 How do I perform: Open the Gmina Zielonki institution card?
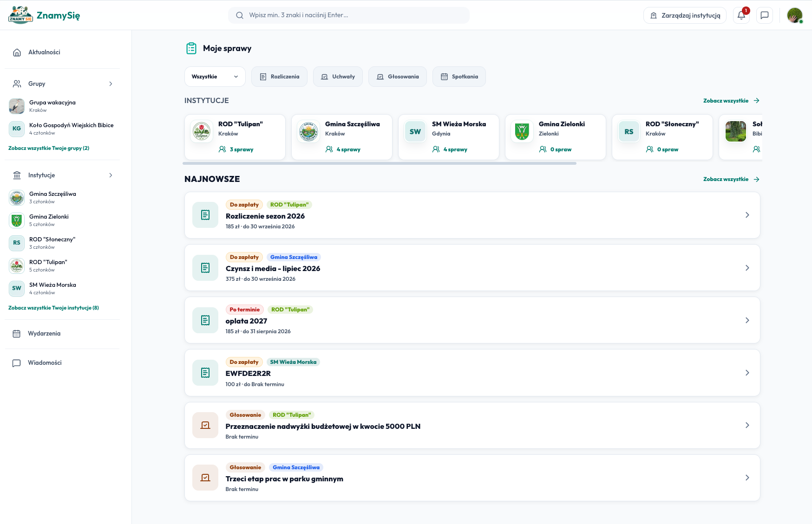[556, 137]
